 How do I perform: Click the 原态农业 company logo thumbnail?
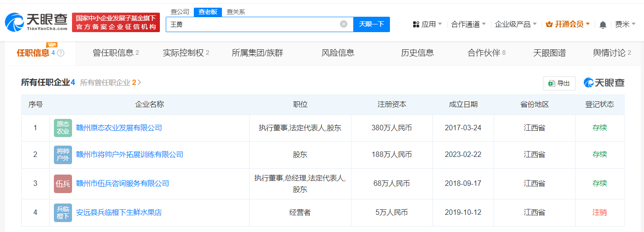tap(63, 128)
